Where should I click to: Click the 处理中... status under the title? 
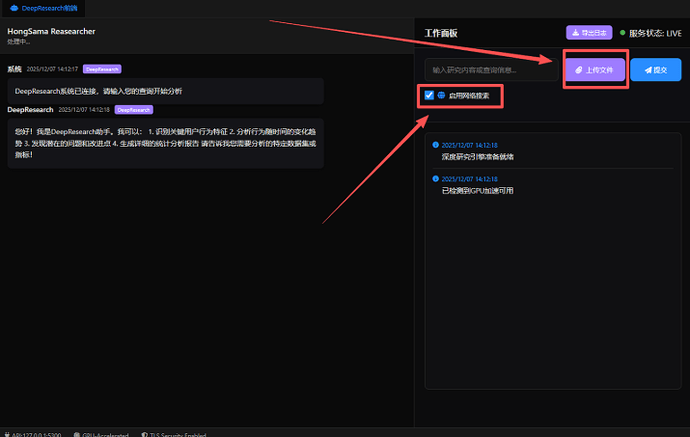coord(18,41)
